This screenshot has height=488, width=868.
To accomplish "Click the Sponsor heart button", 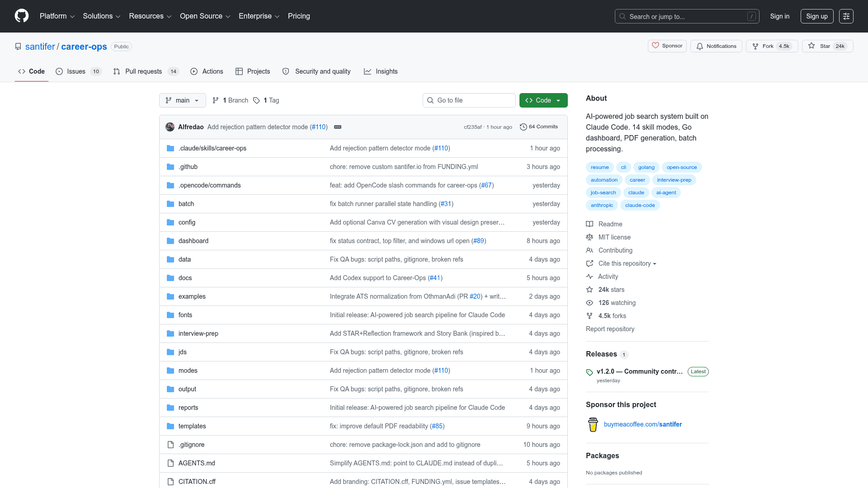I will [x=667, y=46].
